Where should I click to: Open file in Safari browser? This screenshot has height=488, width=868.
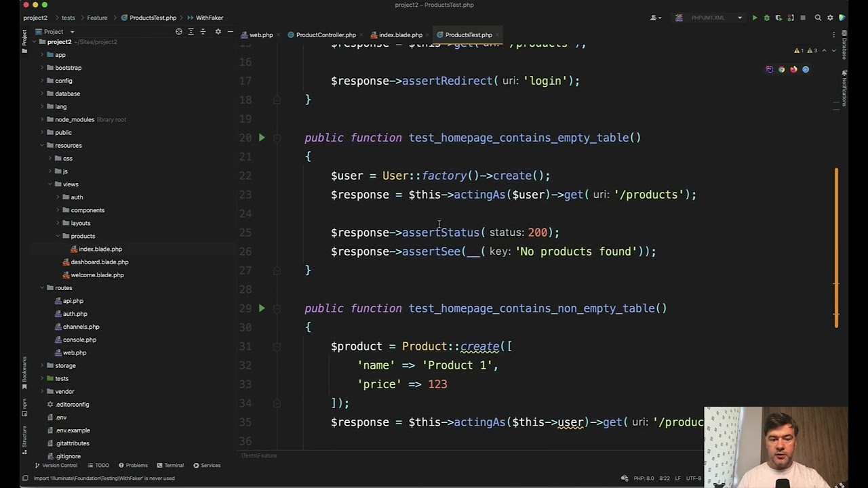click(x=806, y=69)
